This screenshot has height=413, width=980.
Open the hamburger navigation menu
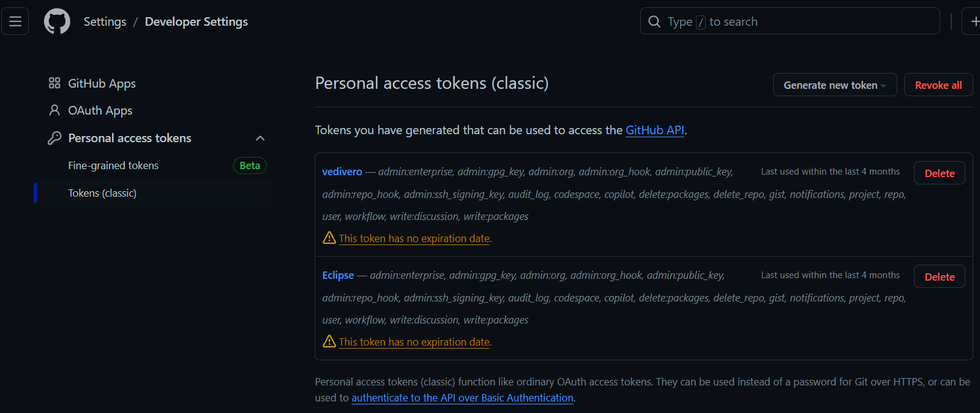point(15,22)
